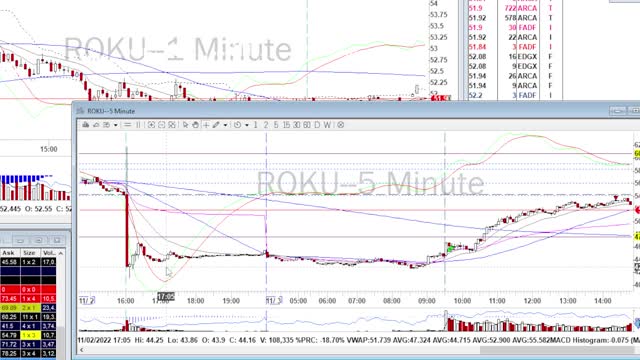Select the arrow pointer tool
This screenshot has width=640, height=360.
pyautogui.click(x=185, y=125)
